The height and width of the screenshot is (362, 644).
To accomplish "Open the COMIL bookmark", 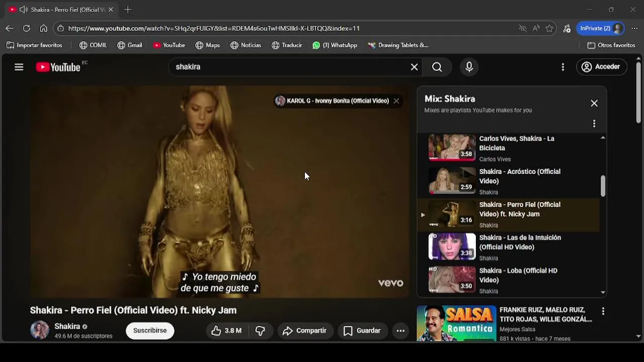I will point(93,45).
